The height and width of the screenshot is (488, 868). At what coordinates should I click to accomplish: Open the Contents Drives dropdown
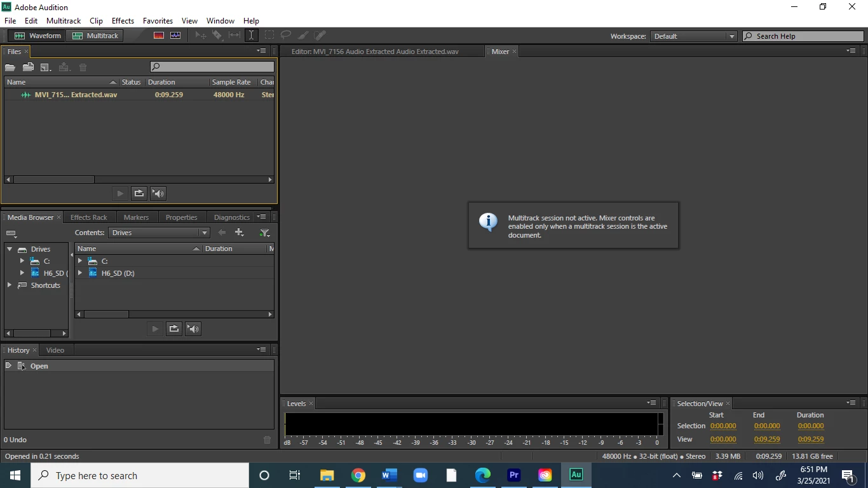159,233
